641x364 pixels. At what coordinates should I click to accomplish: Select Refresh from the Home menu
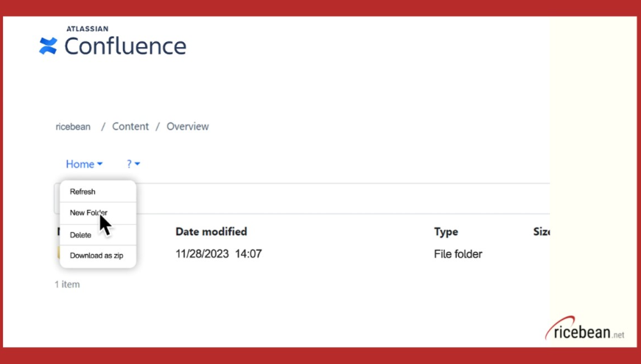(83, 192)
